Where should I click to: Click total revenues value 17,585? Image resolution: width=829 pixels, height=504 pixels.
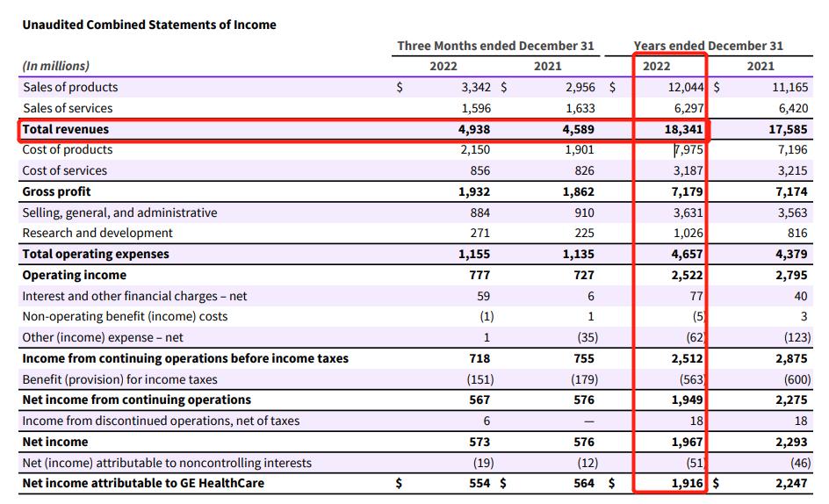tap(789, 130)
